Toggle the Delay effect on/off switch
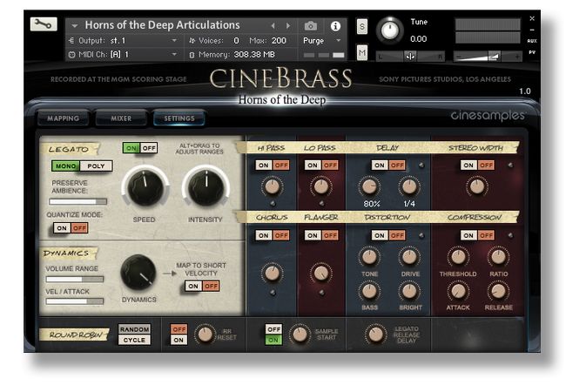566x392 pixels. click(388, 165)
